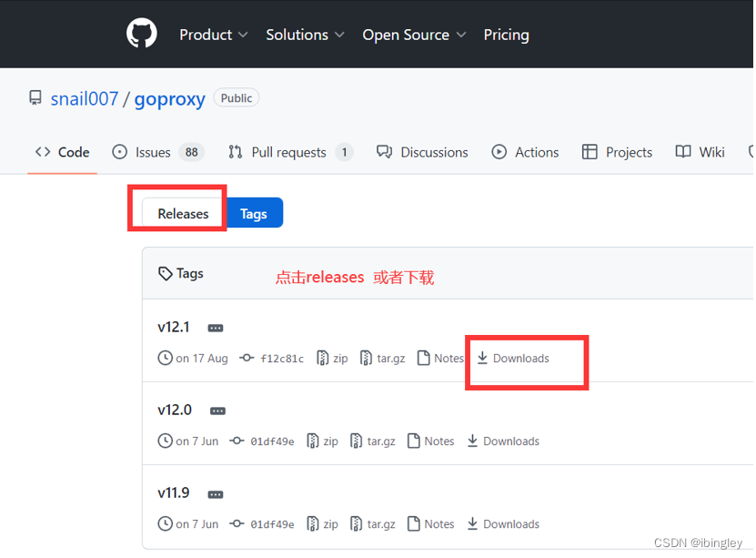
Task: Open the Actions tab
Action: tap(536, 152)
